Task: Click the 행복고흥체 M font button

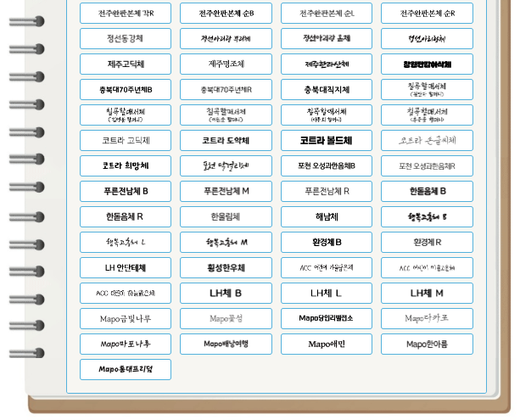Action: click(226, 242)
